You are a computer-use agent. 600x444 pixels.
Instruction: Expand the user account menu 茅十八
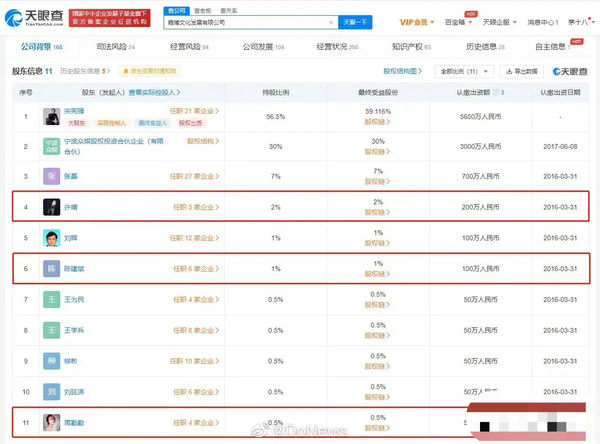point(581,22)
